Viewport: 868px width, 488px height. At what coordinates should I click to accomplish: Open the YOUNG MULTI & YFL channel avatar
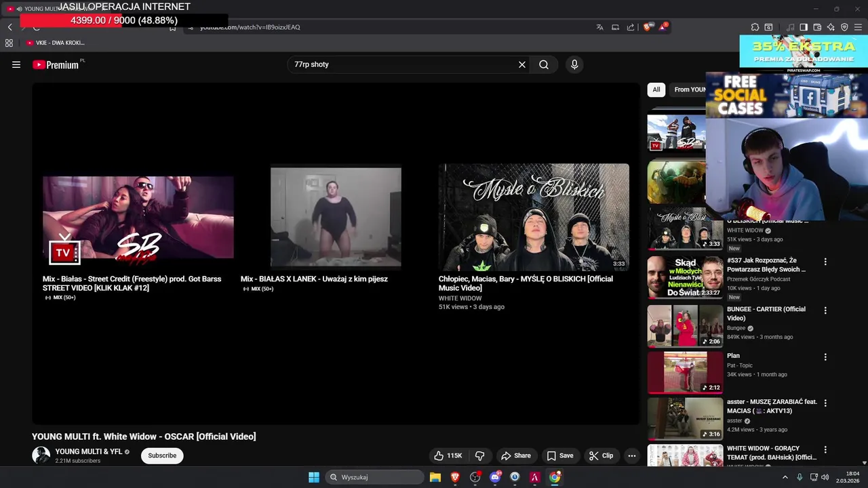(x=41, y=455)
